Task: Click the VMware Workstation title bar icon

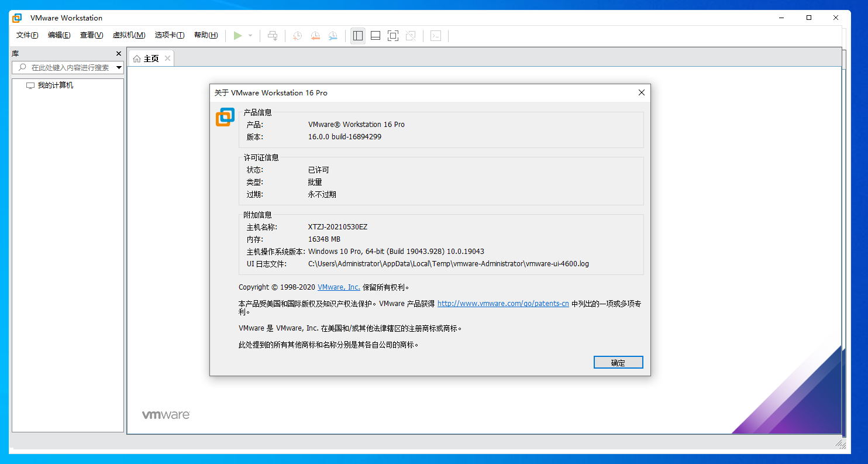Action: [17, 18]
